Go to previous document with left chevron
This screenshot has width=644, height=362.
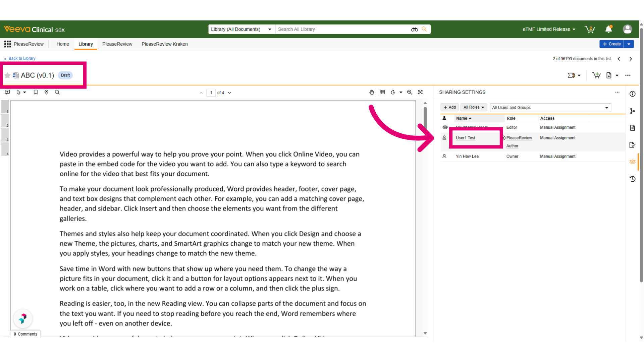(x=619, y=59)
